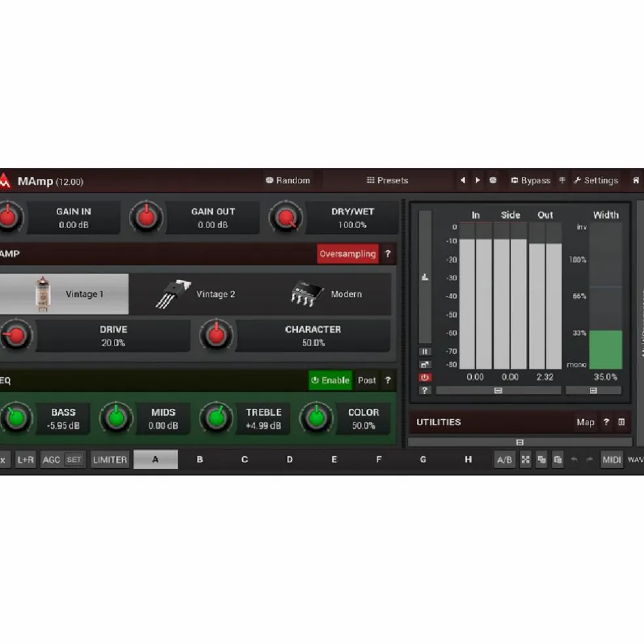Viewport: 644px width, 644px height.
Task: Switch to preset slot D
Action: click(289, 459)
